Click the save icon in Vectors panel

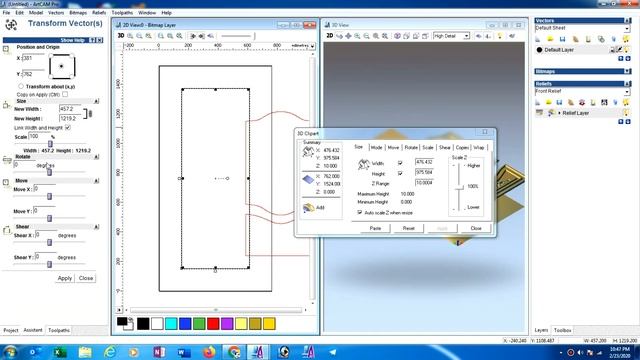[562, 39]
